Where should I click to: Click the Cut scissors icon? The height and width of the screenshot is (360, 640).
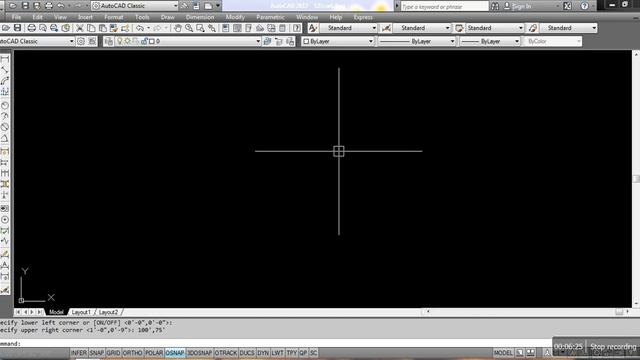pos(80,28)
